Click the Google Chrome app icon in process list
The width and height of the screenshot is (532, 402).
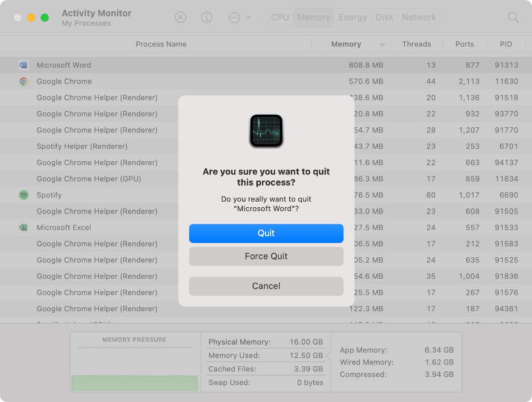click(23, 81)
